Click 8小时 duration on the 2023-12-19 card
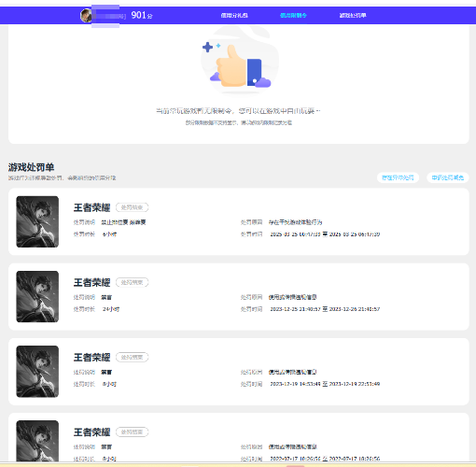Screen dimensions: 476x467 click(x=109, y=384)
